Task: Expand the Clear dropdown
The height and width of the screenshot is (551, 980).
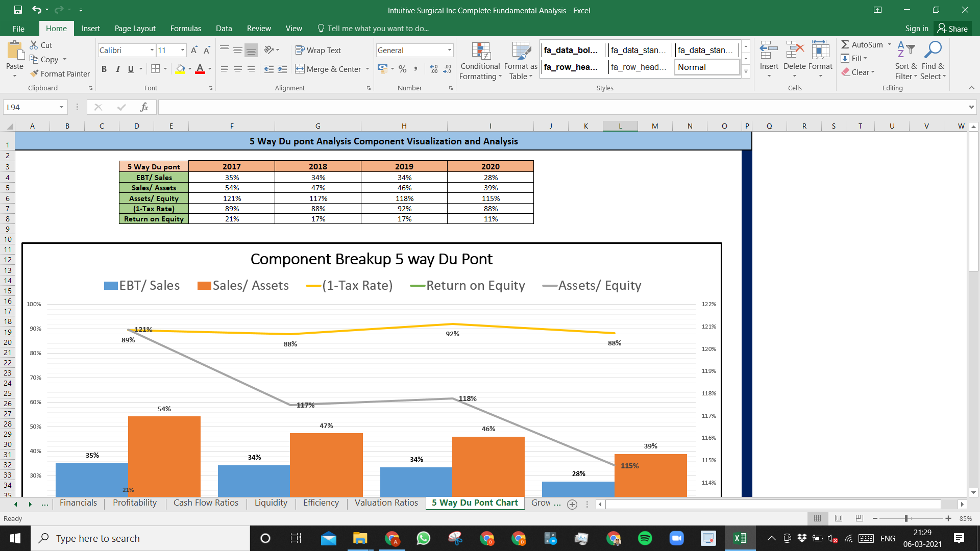Action: coord(873,72)
